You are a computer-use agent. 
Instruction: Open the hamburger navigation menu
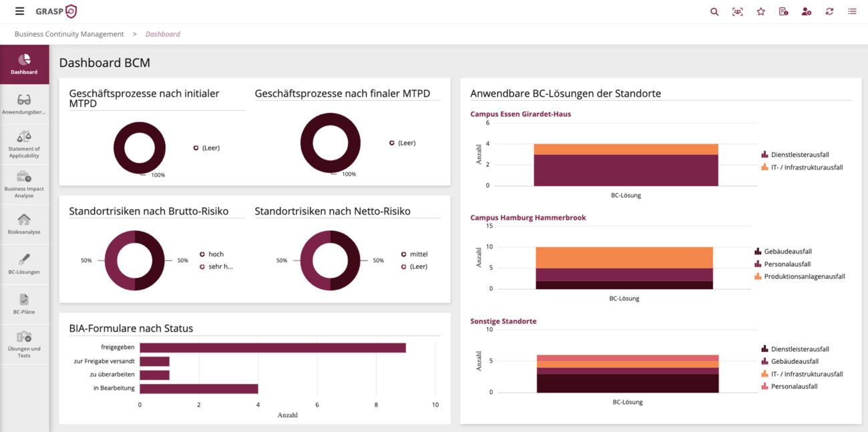[19, 11]
